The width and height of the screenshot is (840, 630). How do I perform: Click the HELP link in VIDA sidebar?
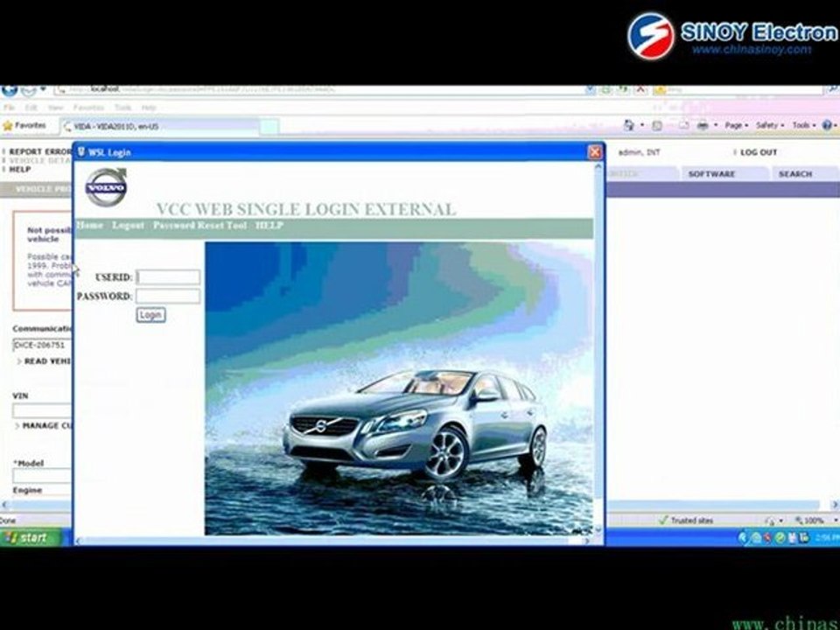(x=20, y=169)
